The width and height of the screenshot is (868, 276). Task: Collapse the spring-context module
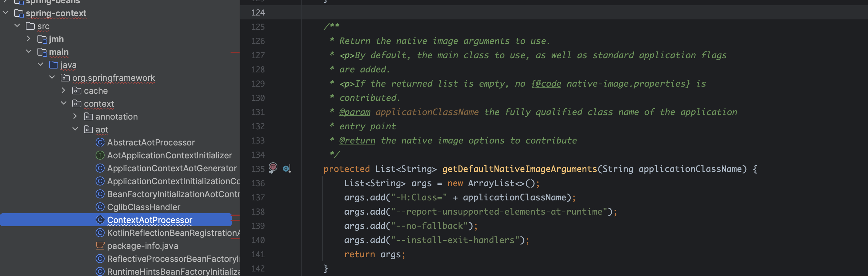[6, 13]
